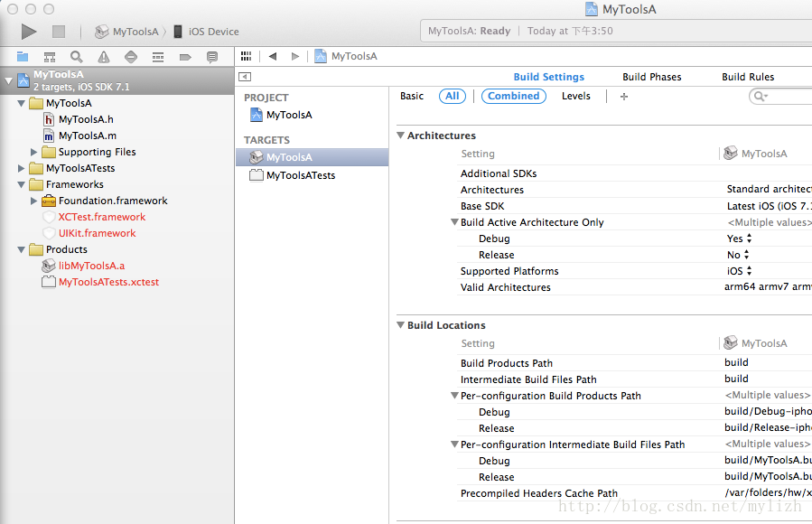The image size is (812, 524).
Task: Select the Valid Architectures setting row
Action: coord(634,287)
